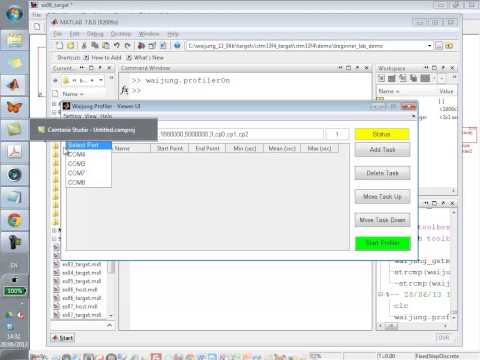Click the How to Add shortcut link
480x360 pixels.
click(103, 58)
